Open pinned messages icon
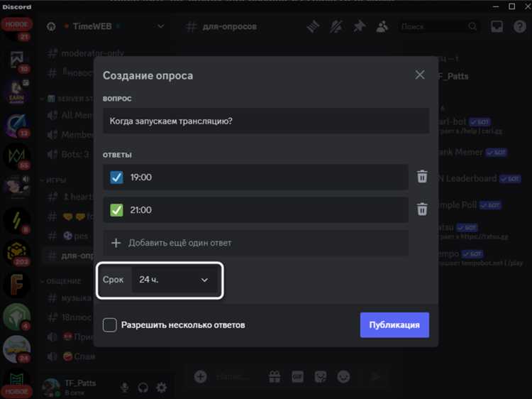This screenshot has width=532, height=399. pyautogui.click(x=359, y=26)
